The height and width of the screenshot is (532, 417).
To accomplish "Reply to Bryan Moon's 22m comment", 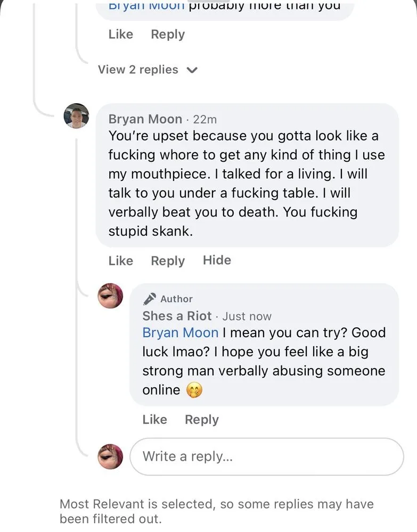I will click(x=168, y=261).
